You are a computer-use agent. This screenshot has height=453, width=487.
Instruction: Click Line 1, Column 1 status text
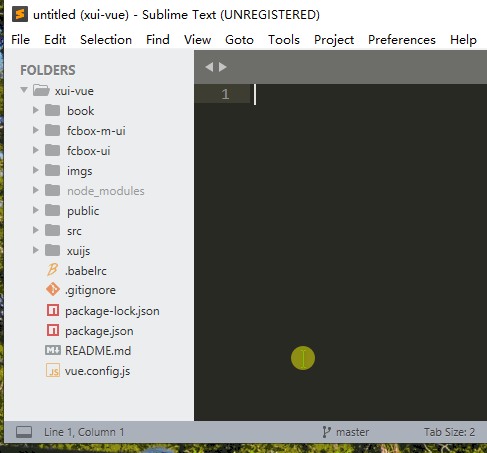coord(84,432)
